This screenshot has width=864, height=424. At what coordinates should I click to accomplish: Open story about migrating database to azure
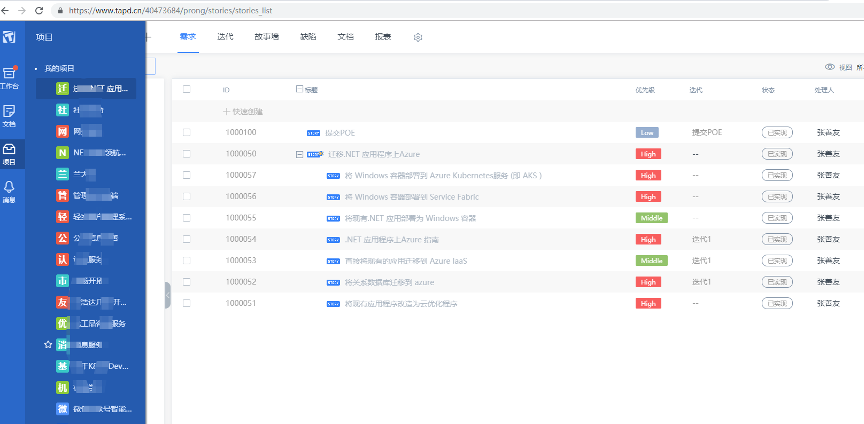[389, 282]
